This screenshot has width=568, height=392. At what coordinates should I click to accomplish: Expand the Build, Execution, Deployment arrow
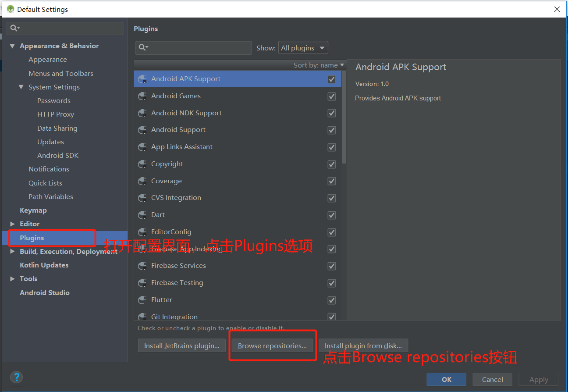12,252
